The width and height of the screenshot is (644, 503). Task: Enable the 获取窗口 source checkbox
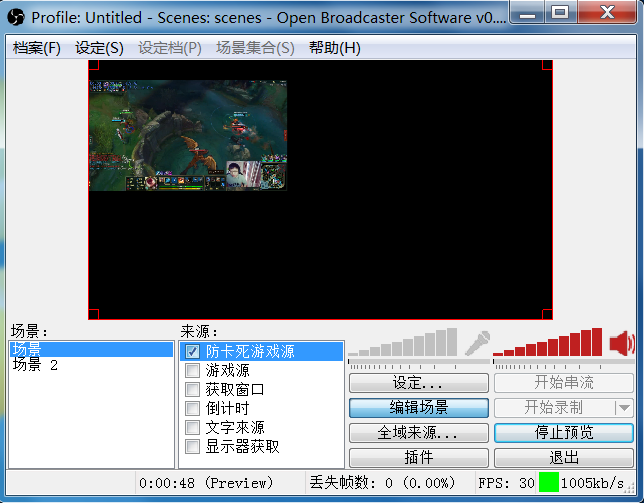pyautogui.click(x=193, y=390)
